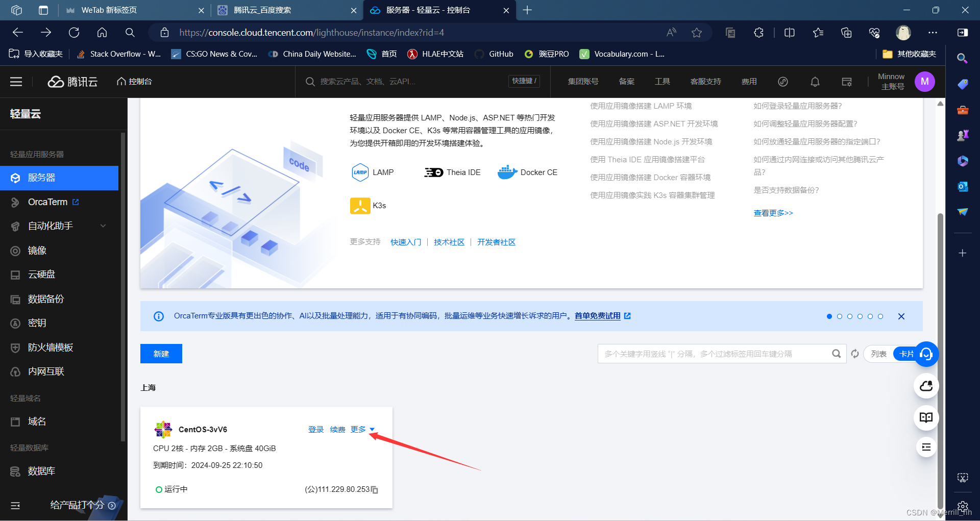The image size is (980, 521).
Task: Open the customer service headset floating button
Action: coord(926,354)
